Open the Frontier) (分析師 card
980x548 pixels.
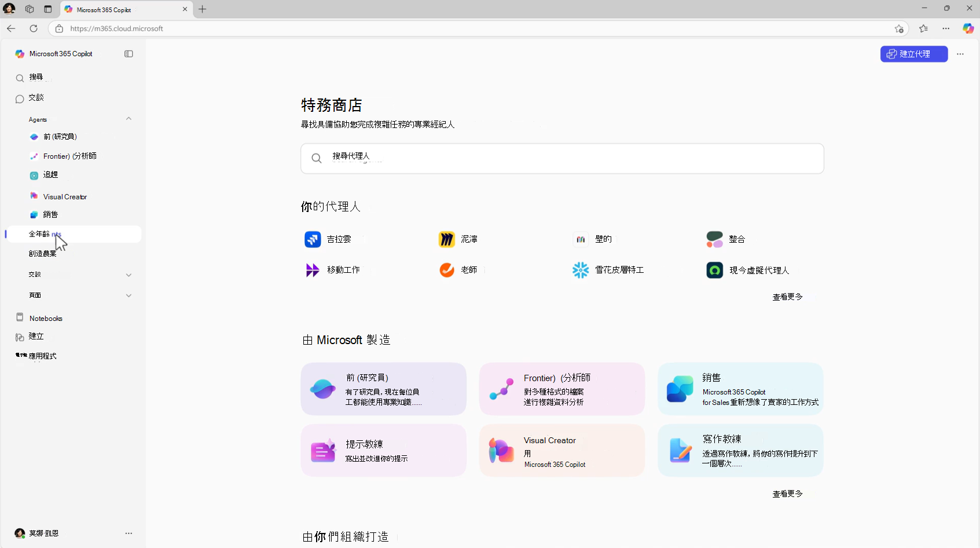point(561,389)
